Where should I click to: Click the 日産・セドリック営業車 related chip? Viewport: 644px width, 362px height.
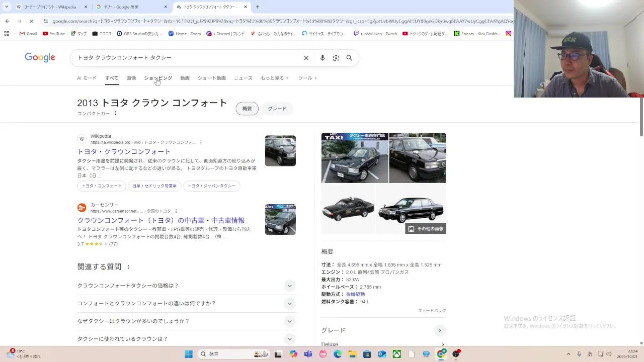coord(154,186)
